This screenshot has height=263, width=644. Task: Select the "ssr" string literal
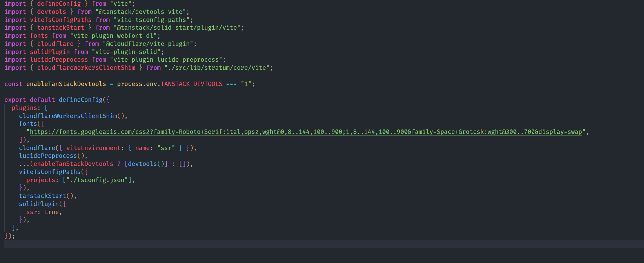coord(166,148)
